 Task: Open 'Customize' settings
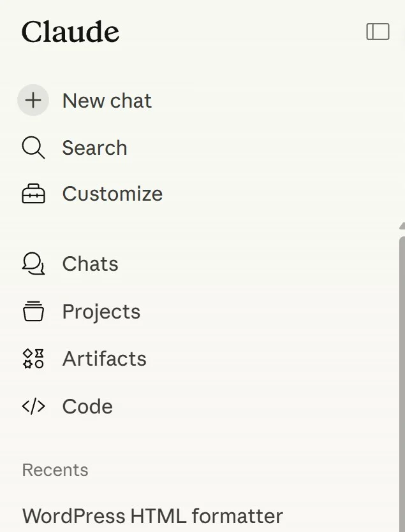[112, 194]
